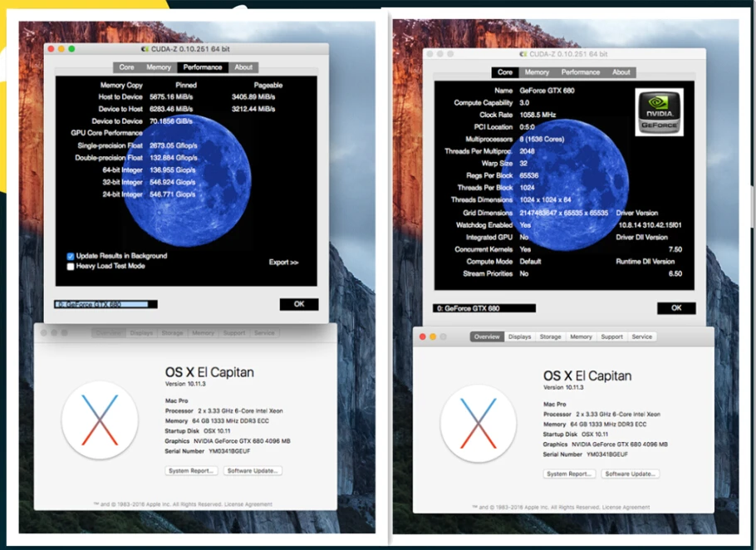Select Performance tab in left CUDA-Z window
Screen dimensions: 756x550
coord(203,67)
